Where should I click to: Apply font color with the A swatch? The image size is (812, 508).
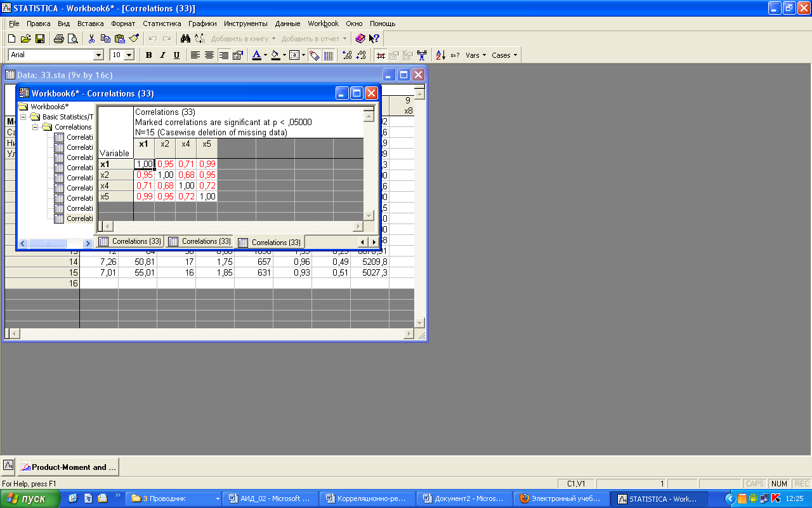pyautogui.click(x=256, y=55)
